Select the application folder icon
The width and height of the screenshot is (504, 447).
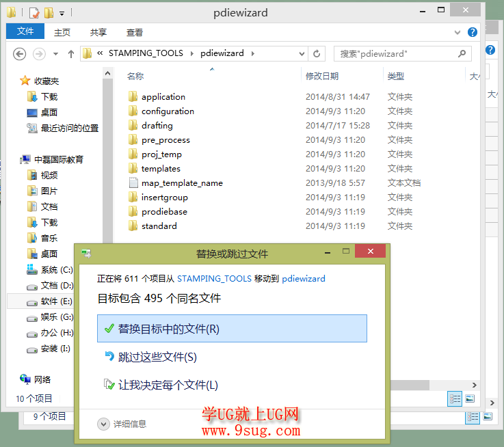coord(133,96)
